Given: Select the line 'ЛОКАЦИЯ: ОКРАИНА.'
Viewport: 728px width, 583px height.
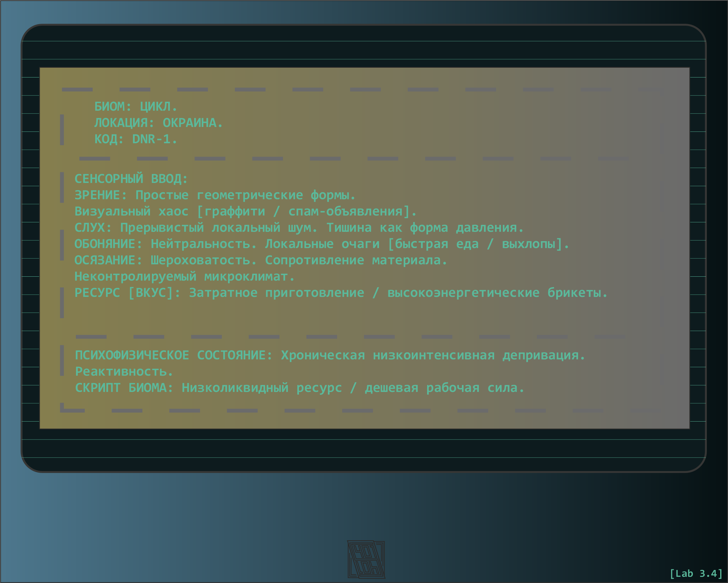Looking at the screenshot, I should pos(159,123).
